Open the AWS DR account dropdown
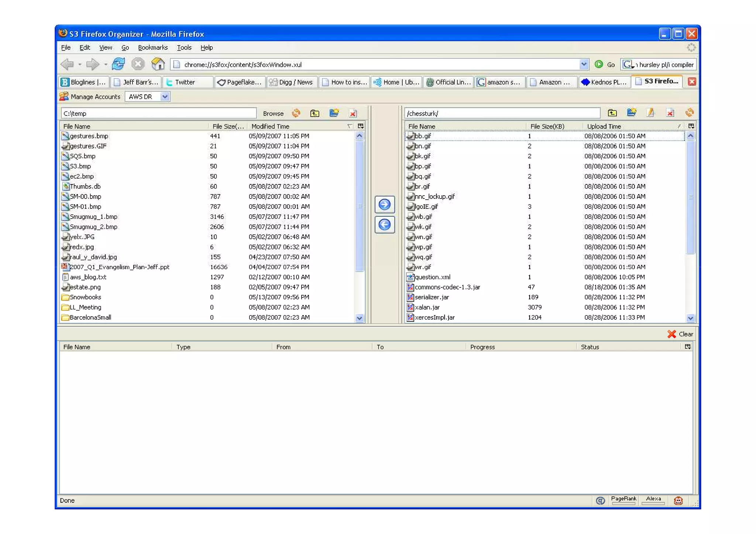756x534 pixels. 165,97
